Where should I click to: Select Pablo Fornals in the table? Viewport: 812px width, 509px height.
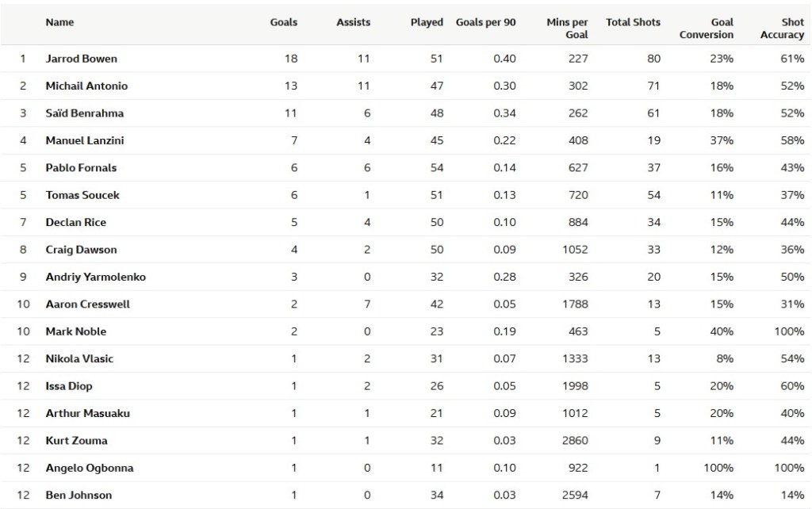[x=81, y=168]
